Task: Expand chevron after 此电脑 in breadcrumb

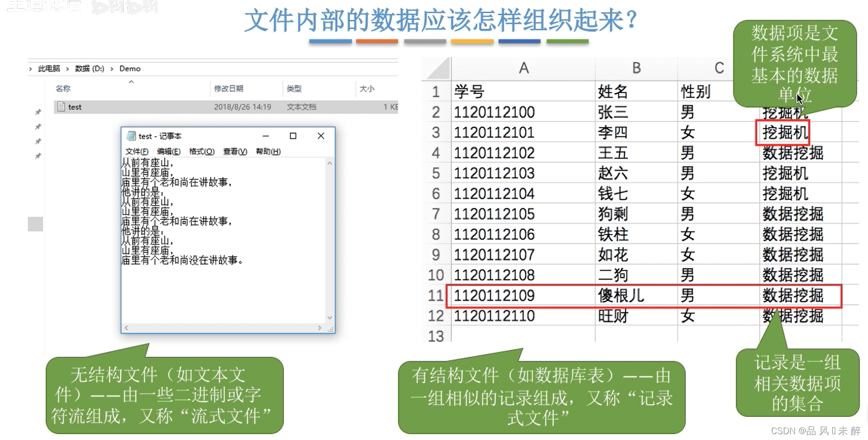Action: (68, 69)
